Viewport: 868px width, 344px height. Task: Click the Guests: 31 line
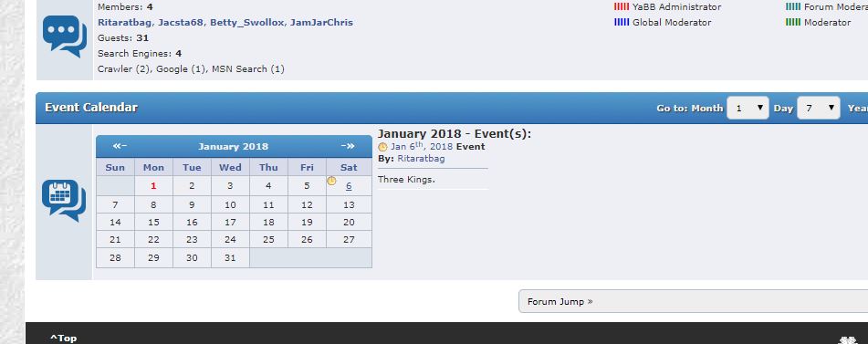click(123, 38)
